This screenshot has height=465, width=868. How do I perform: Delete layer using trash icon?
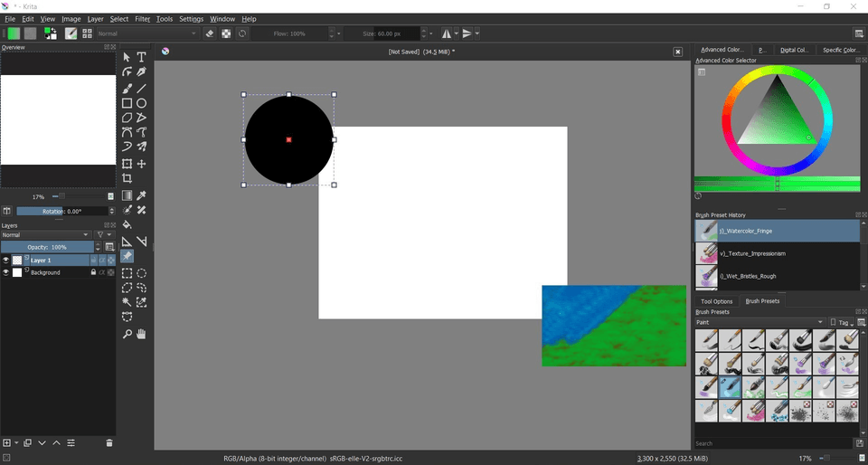click(109, 442)
